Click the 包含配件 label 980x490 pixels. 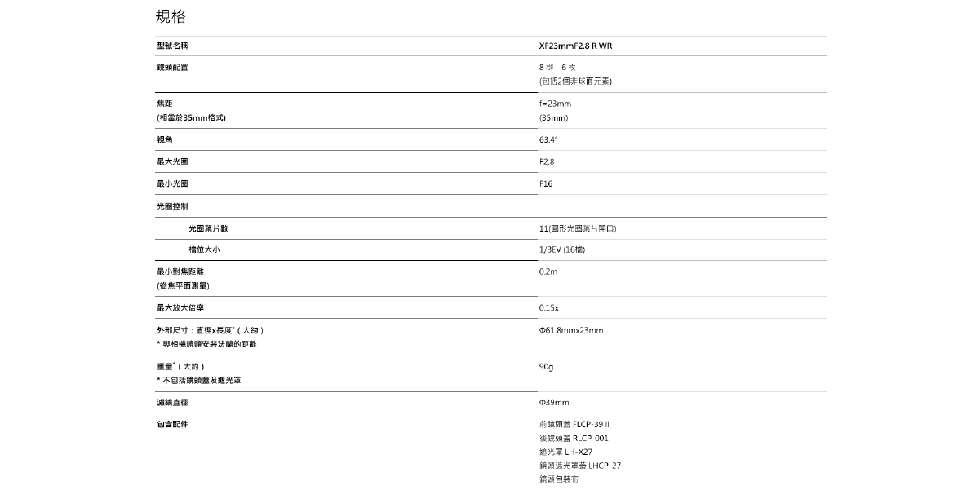[172, 424]
